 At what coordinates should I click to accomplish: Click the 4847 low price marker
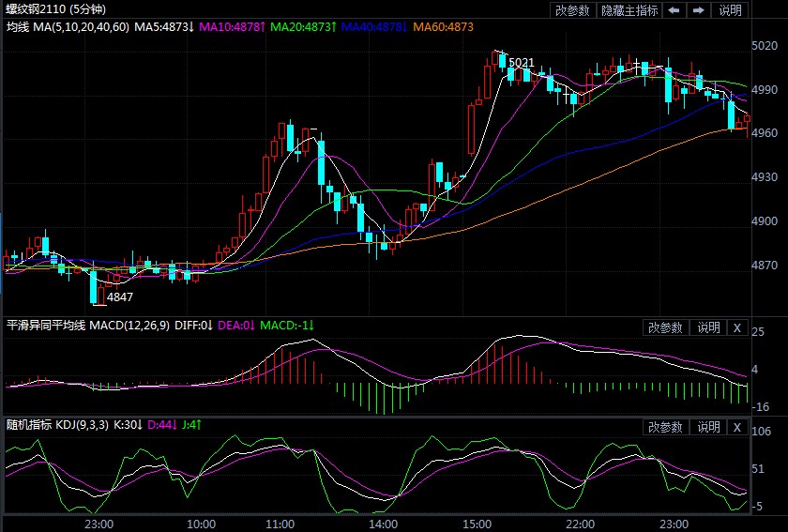point(120,296)
